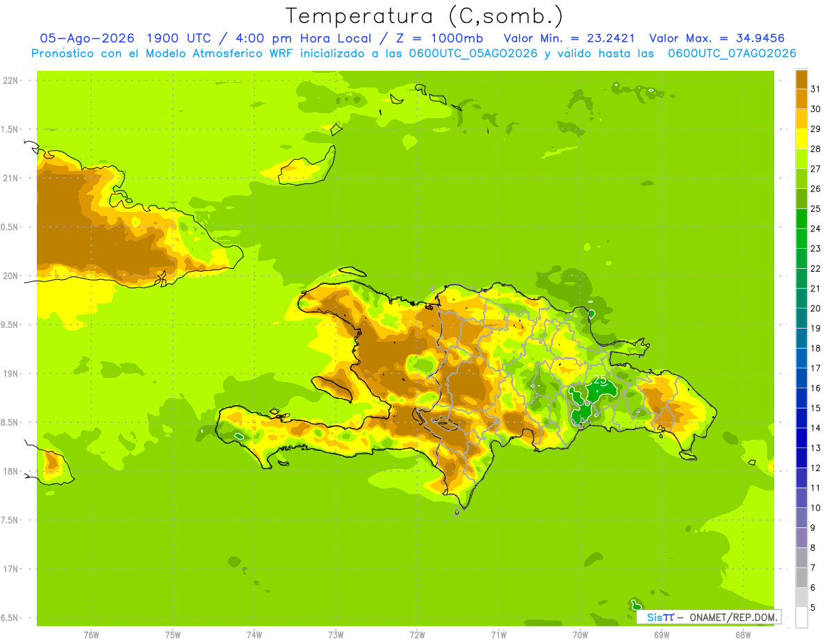Click the legend swatch between 30 and 31
Viewport: 834px width, 644px height.
click(801, 99)
